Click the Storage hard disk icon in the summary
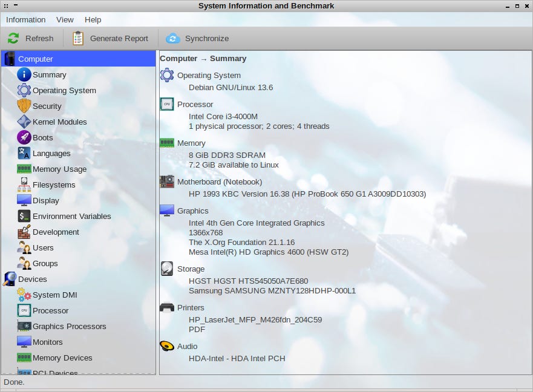 point(167,269)
